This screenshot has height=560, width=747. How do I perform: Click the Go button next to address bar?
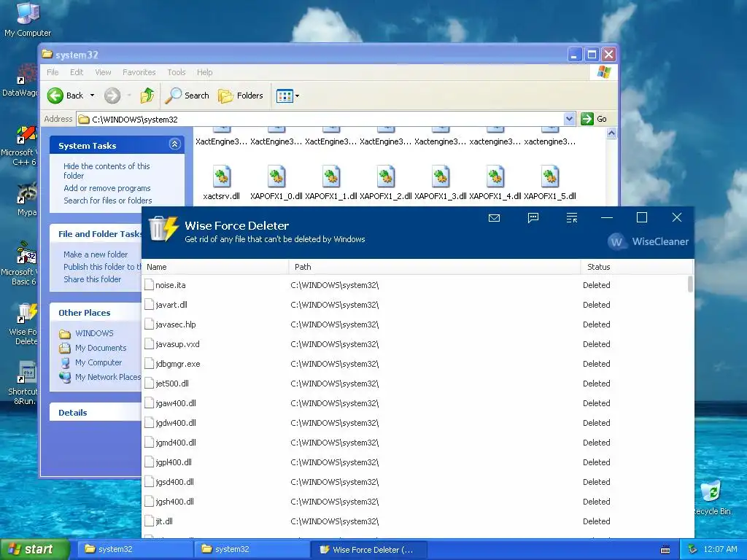point(594,119)
